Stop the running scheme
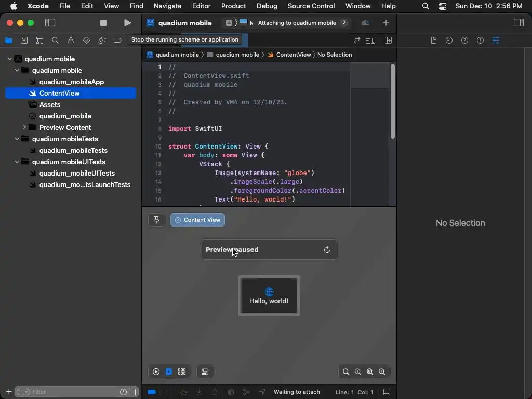The height and width of the screenshot is (399, 532). point(103,23)
